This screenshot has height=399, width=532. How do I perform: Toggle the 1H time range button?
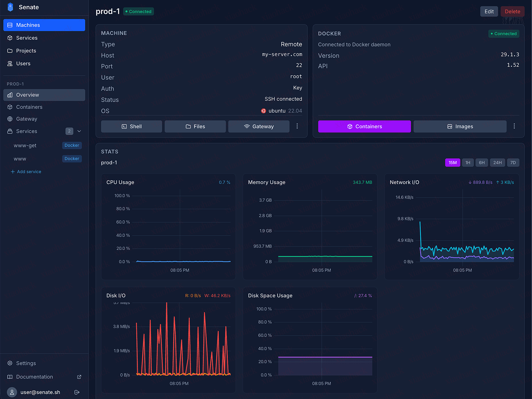pyautogui.click(x=468, y=162)
